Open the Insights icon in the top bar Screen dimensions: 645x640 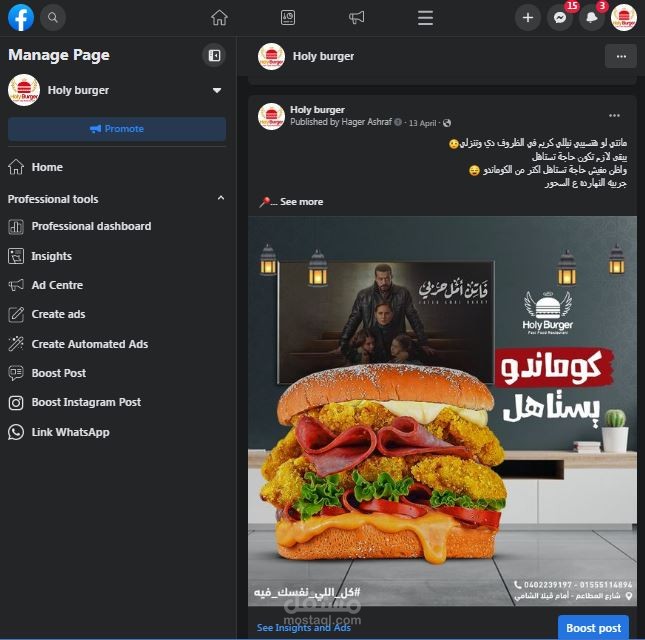pyautogui.click(x=288, y=18)
